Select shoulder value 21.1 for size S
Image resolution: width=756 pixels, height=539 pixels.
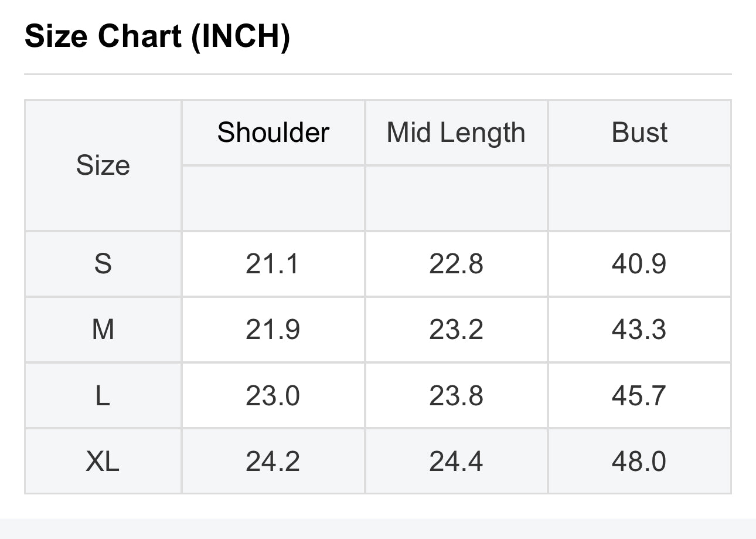pos(273,264)
